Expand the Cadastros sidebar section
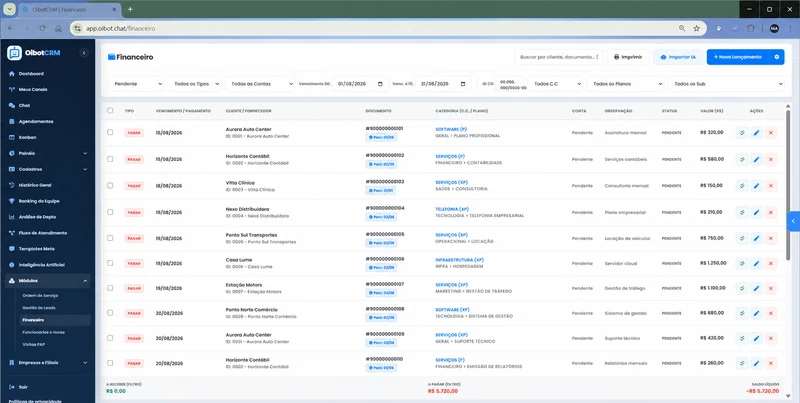 pos(48,169)
